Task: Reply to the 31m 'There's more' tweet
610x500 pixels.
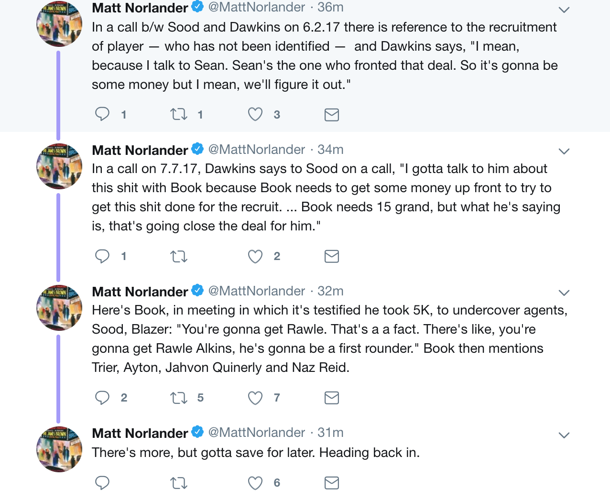Action: click(102, 483)
